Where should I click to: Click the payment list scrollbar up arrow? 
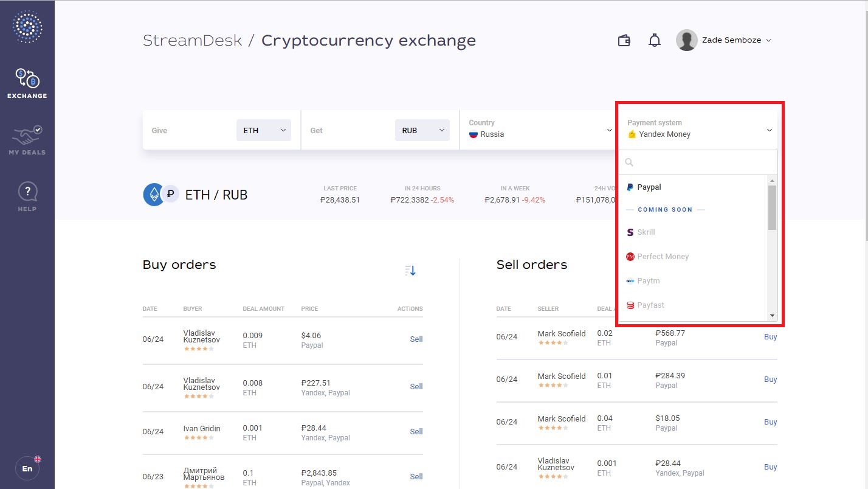pyautogui.click(x=773, y=181)
